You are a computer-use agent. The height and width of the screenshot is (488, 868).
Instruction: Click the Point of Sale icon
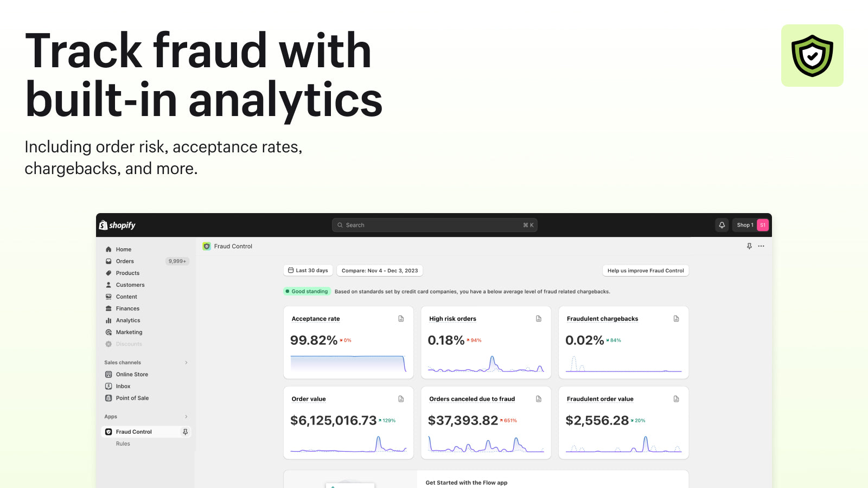pyautogui.click(x=108, y=398)
